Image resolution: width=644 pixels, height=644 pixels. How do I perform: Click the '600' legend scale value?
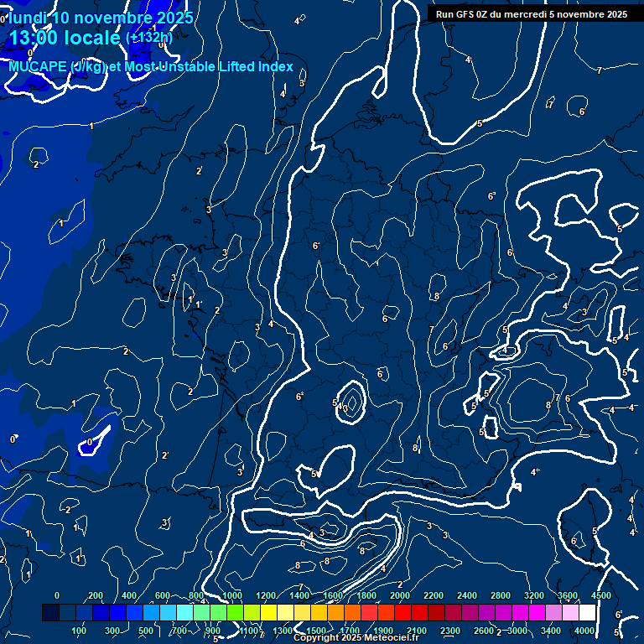162,595
